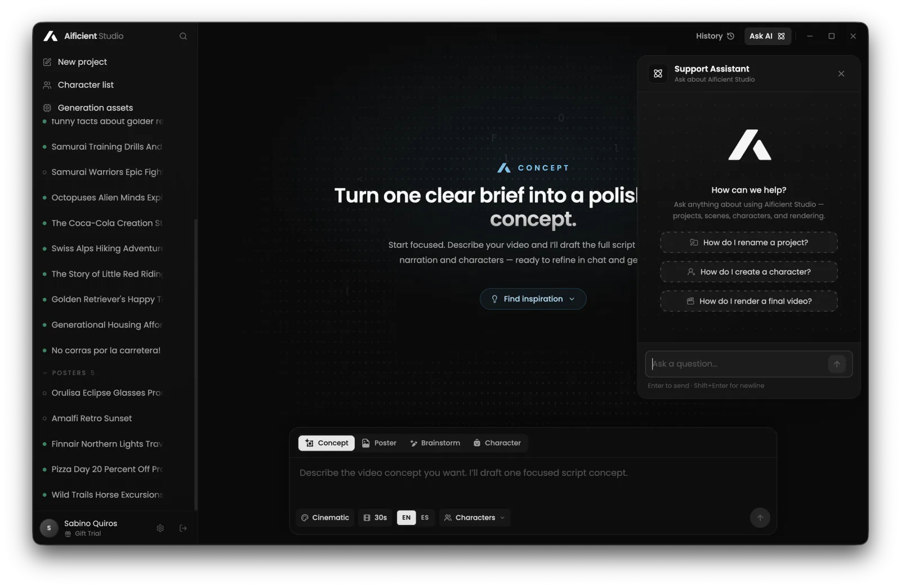Open 'Swiss Alps Hiking Adventure' project

click(106, 248)
